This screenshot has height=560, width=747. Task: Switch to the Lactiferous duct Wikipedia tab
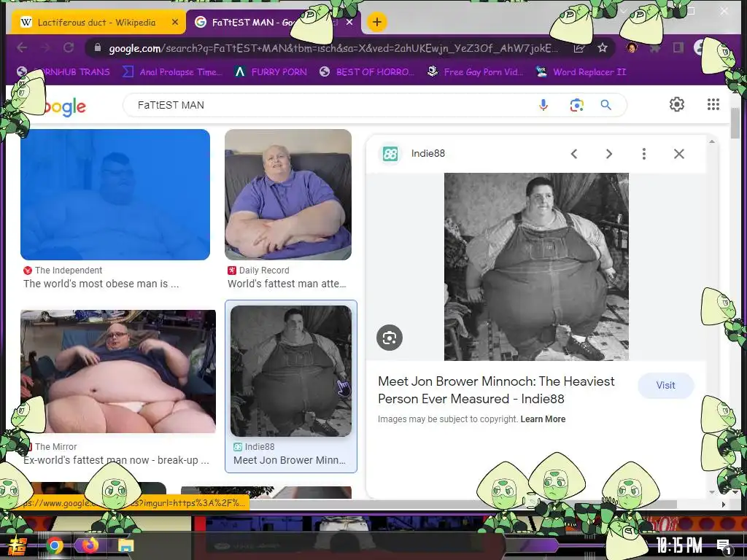point(96,23)
